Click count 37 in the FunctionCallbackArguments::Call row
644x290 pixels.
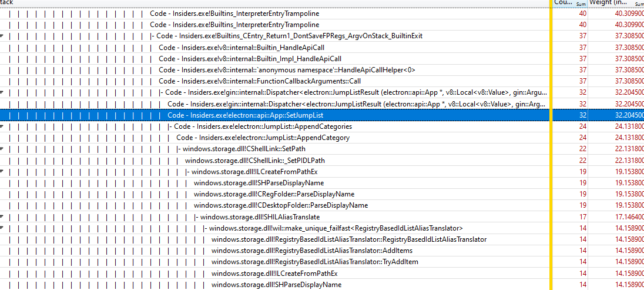click(x=582, y=81)
